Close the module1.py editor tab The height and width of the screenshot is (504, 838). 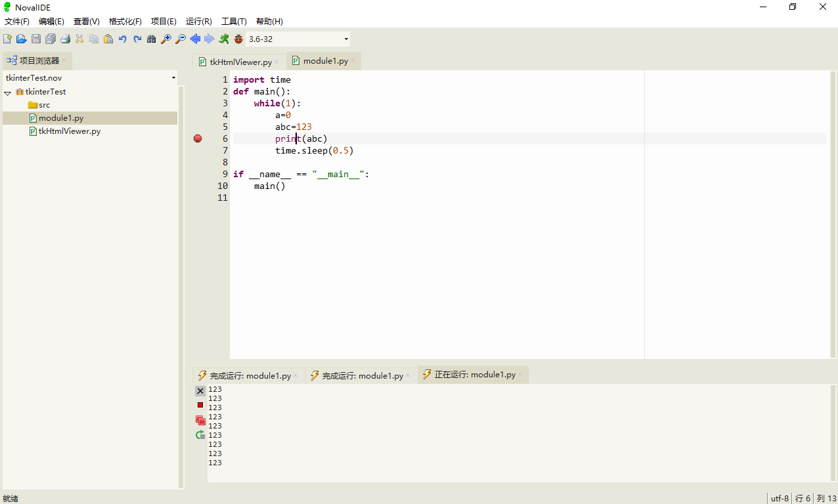[353, 61]
